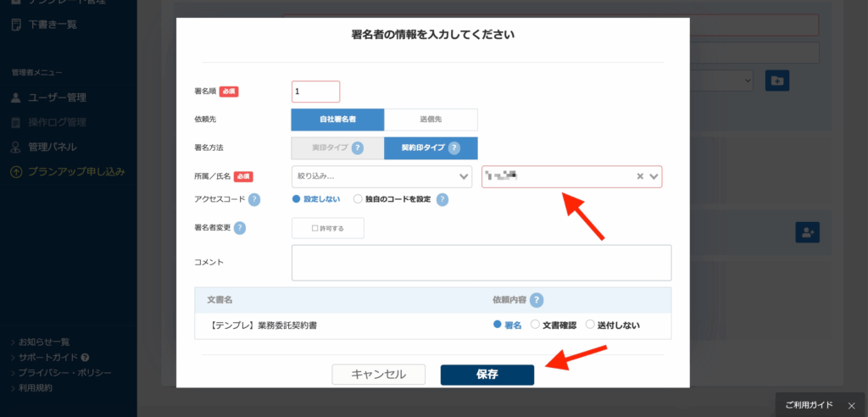Select 送付しない radio option
This screenshot has height=417, width=868.
(590, 325)
